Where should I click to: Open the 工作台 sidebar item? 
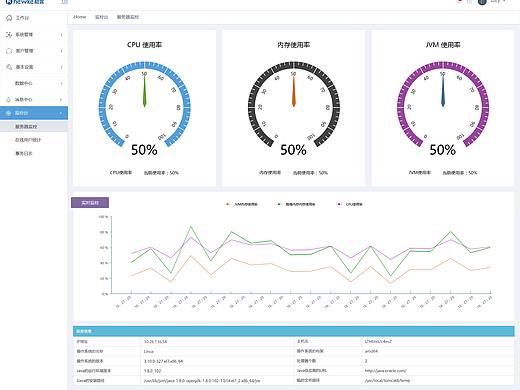click(22, 18)
